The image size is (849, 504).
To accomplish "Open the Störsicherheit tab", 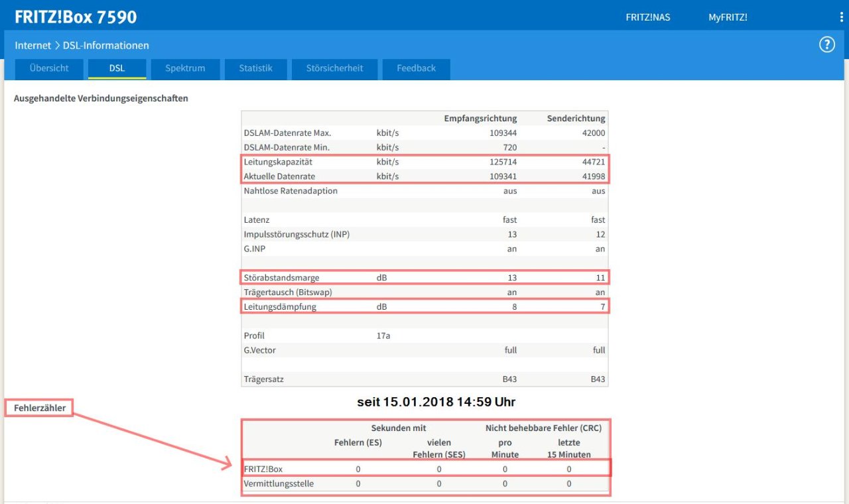I will pos(334,68).
